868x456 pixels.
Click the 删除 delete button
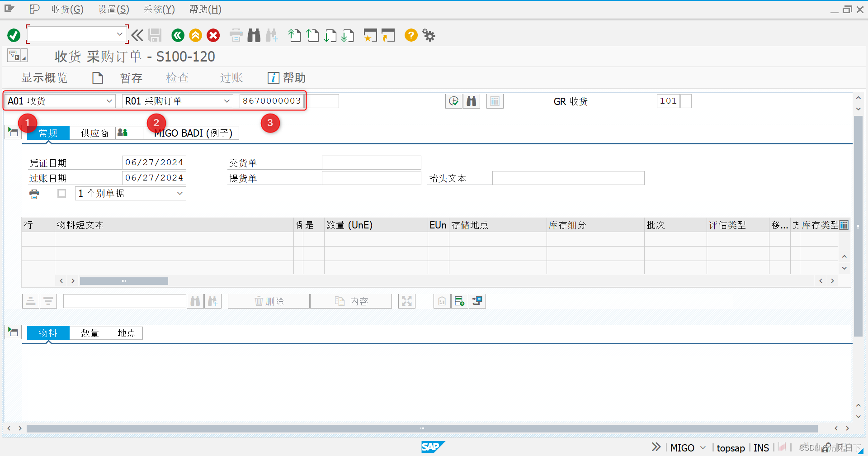tap(269, 301)
